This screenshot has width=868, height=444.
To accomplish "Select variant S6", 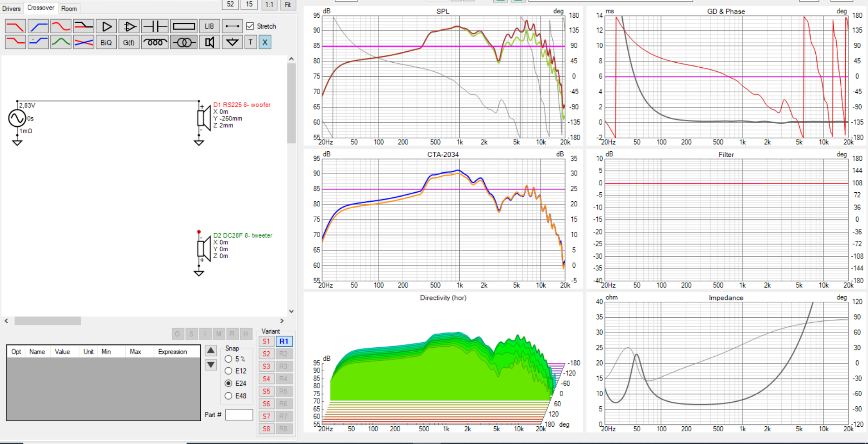I will 266,404.
